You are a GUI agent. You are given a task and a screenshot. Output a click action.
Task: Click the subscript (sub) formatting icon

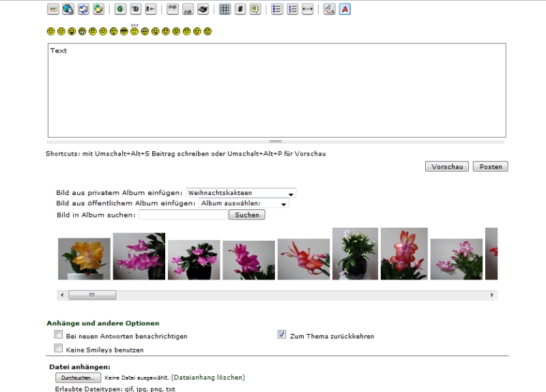coord(188,10)
